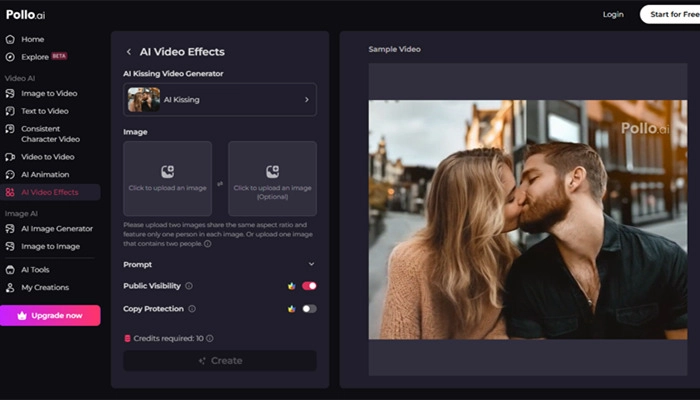The image size is (700, 400).
Task: Click the Start for Free button
Action: [x=670, y=14]
